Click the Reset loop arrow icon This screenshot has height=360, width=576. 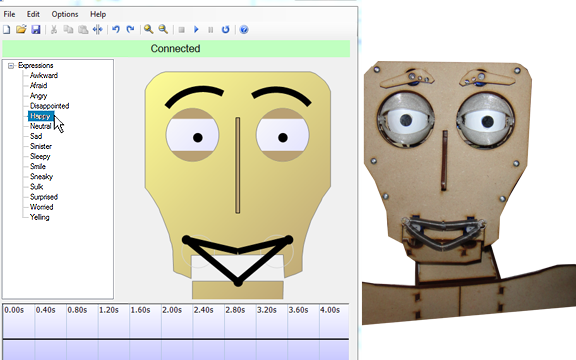click(225, 29)
